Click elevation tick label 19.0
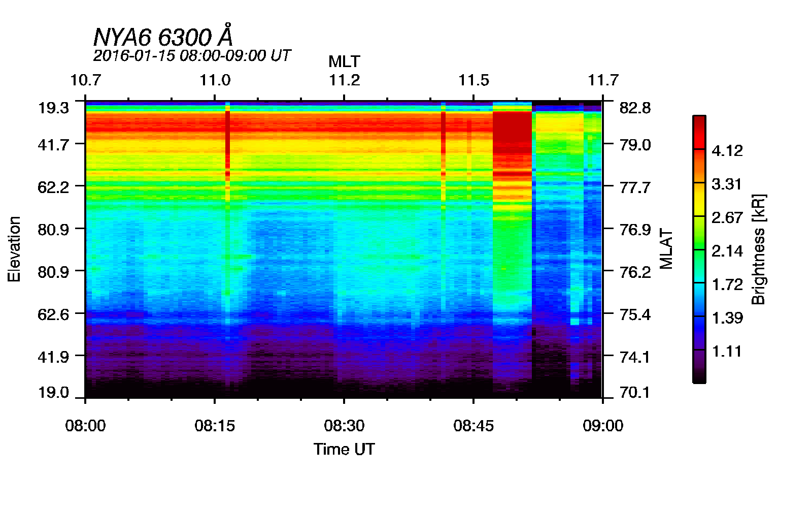812x508 pixels. (53, 392)
